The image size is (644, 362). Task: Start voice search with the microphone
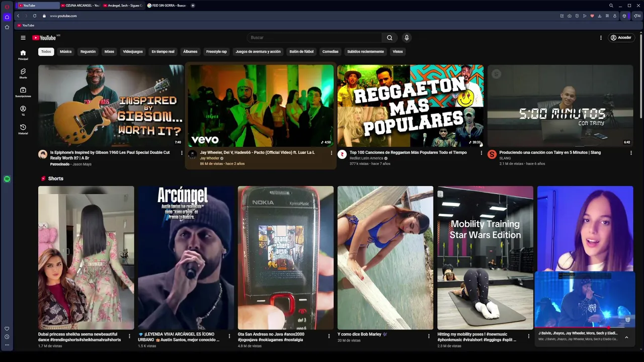click(x=407, y=38)
